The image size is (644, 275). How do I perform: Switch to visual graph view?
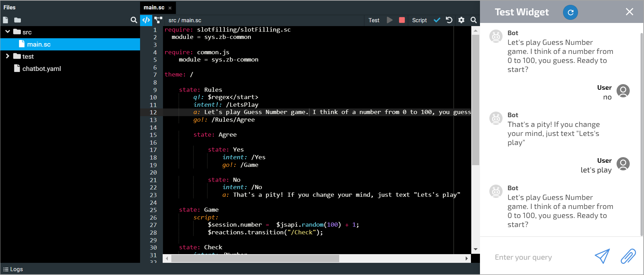coord(158,20)
